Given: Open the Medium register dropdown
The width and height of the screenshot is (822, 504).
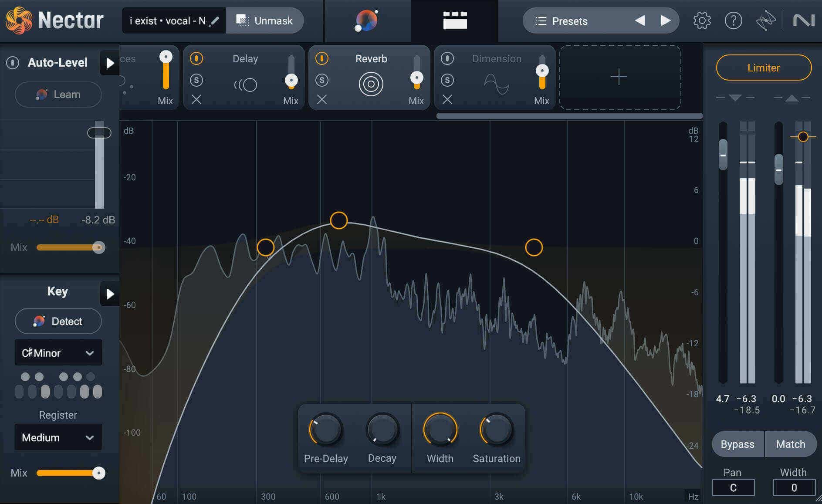Looking at the screenshot, I should tap(58, 437).
